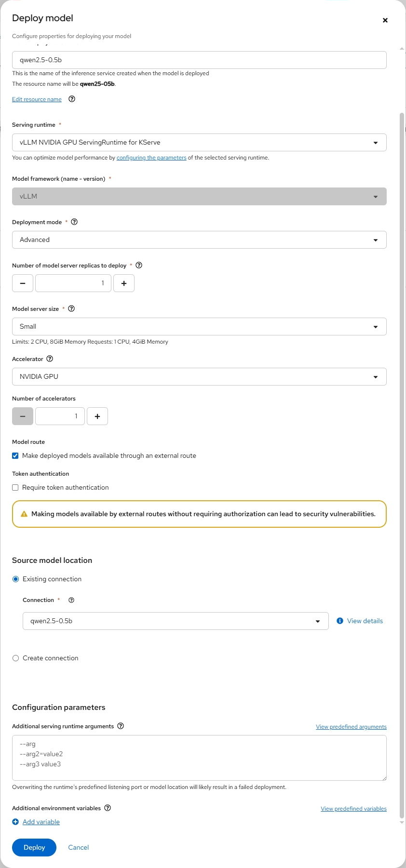This screenshot has width=406, height=868.
Task: Click help icon next to replicas label
Action: coord(139,265)
